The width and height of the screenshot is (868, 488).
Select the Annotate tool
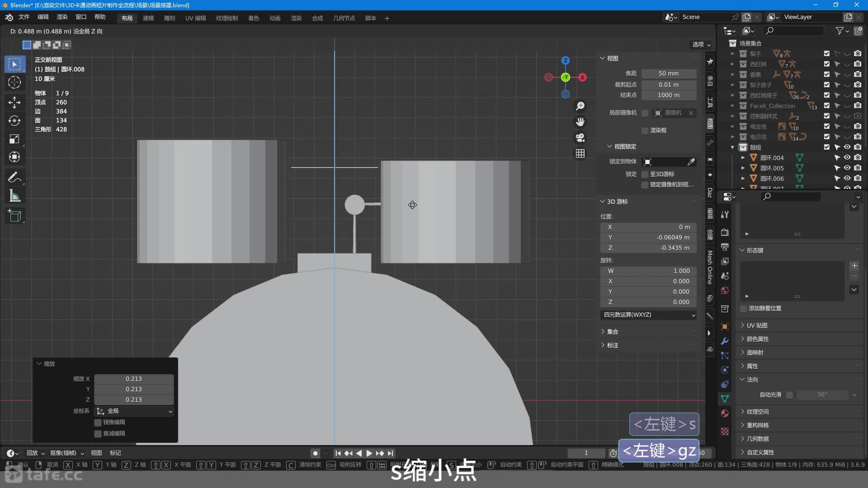(x=14, y=177)
